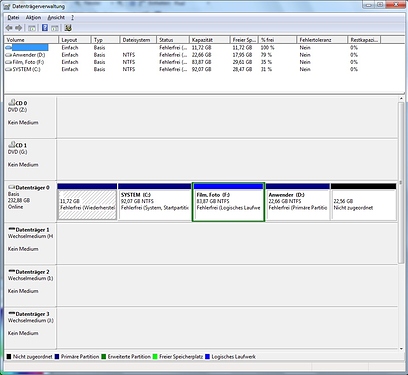The image size is (408, 375).
Task: Click the blue help question mark icon
Action: pyautogui.click(x=45, y=28)
